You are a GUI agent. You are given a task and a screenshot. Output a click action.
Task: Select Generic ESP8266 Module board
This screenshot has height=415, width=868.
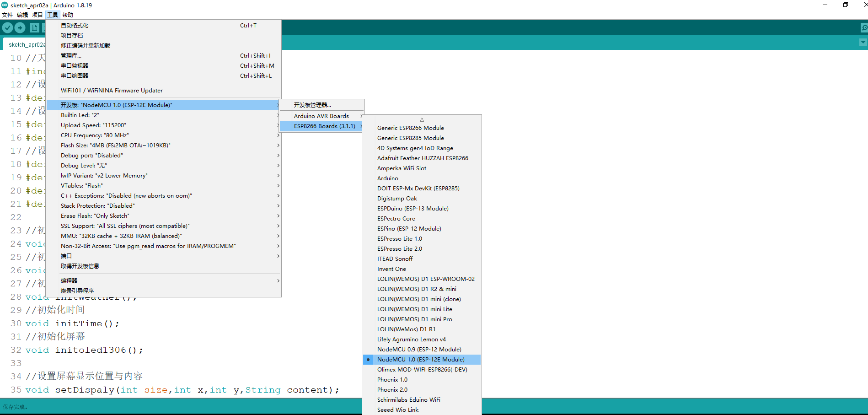[421, 128]
